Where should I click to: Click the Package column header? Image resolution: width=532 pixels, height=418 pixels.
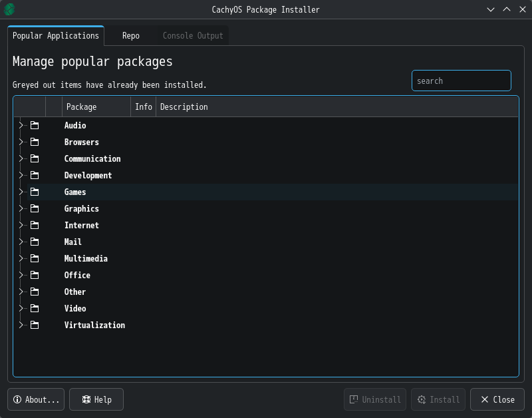(96, 107)
